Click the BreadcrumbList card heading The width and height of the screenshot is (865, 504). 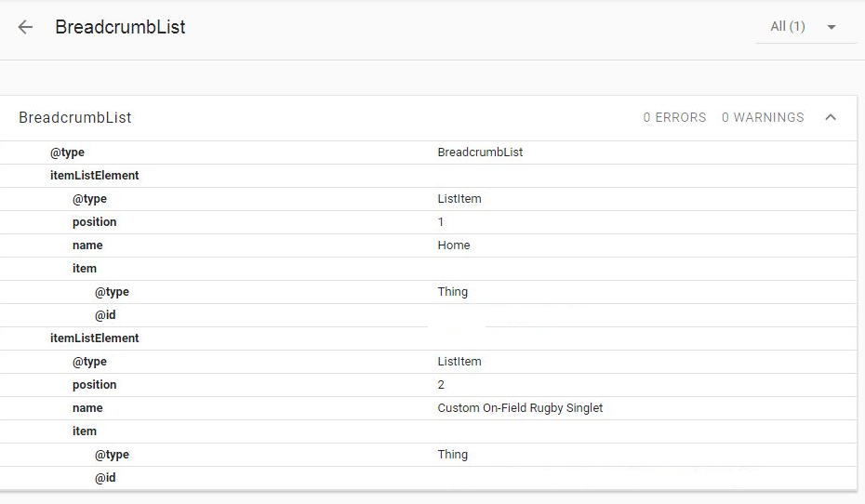(x=75, y=118)
